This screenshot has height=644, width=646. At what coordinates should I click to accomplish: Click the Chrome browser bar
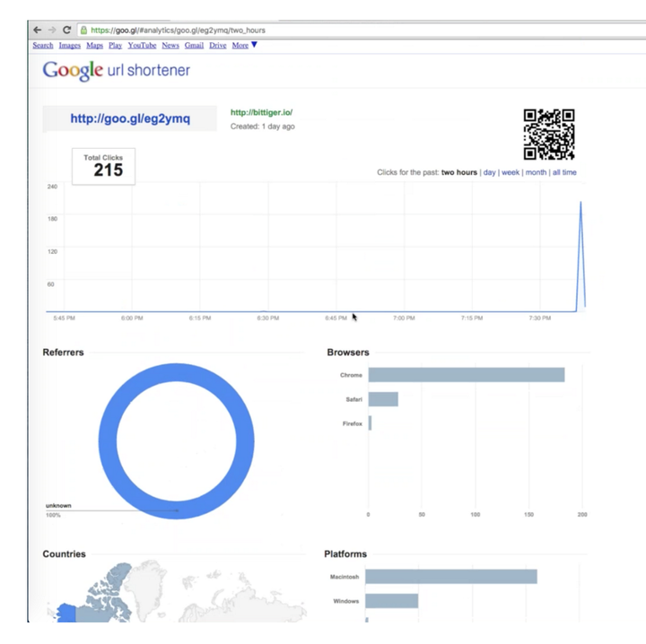point(467,375)
